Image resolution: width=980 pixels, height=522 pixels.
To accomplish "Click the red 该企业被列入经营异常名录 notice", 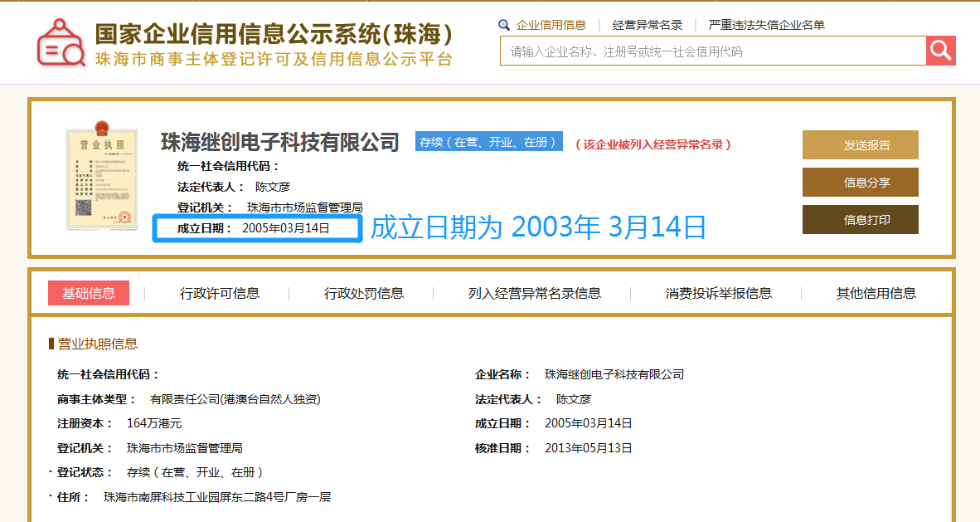I will point(653,144).
